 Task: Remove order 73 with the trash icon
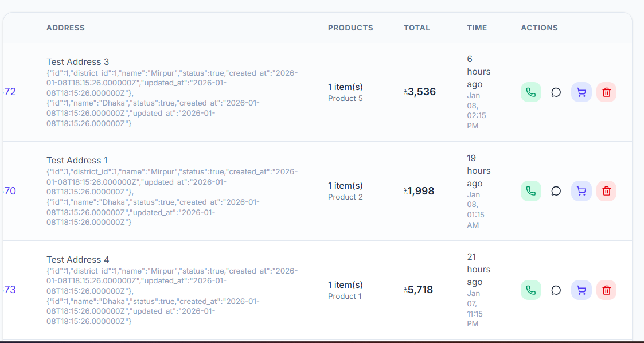[x=606, y=290]
